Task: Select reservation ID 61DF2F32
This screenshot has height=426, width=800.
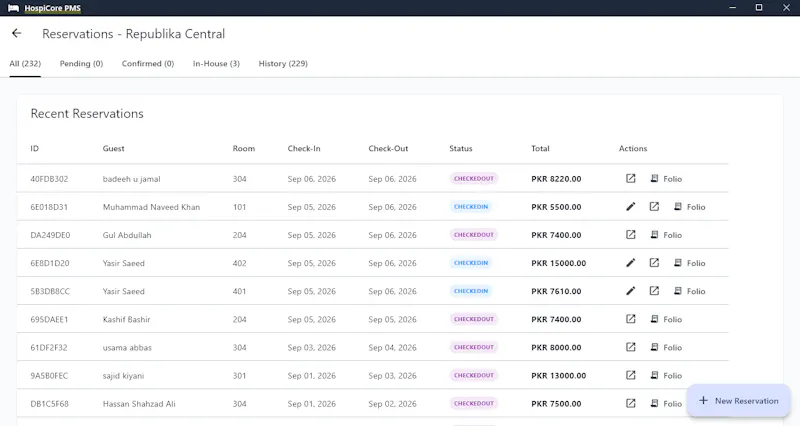Action: (x=48, y=347)
